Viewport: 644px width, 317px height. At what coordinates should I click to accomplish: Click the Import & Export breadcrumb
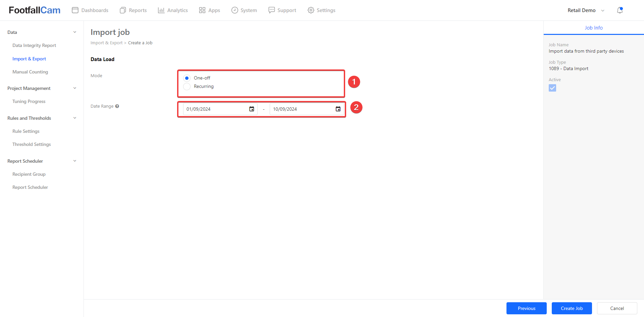(106, 43)
